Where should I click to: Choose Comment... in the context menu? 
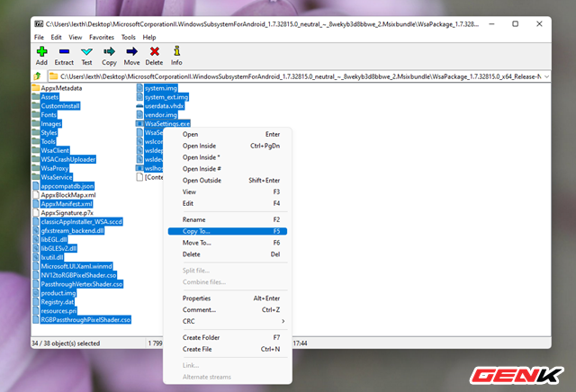tap(228, 310)
